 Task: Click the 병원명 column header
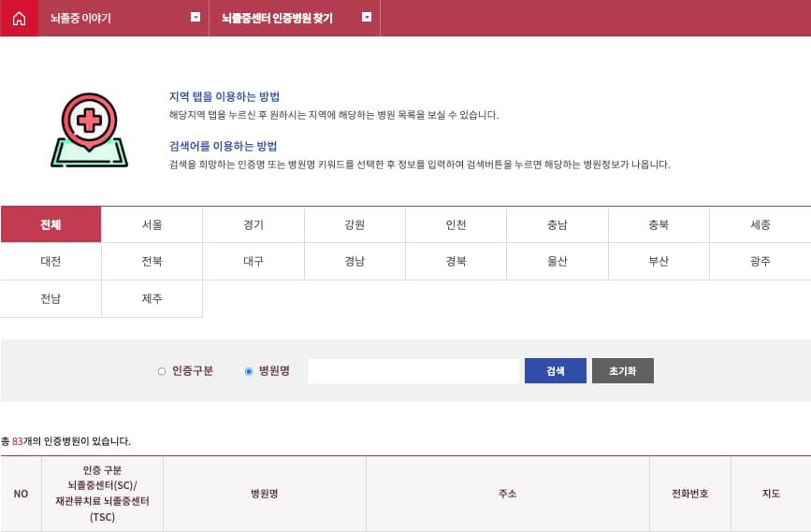click(x=265, y=494)
